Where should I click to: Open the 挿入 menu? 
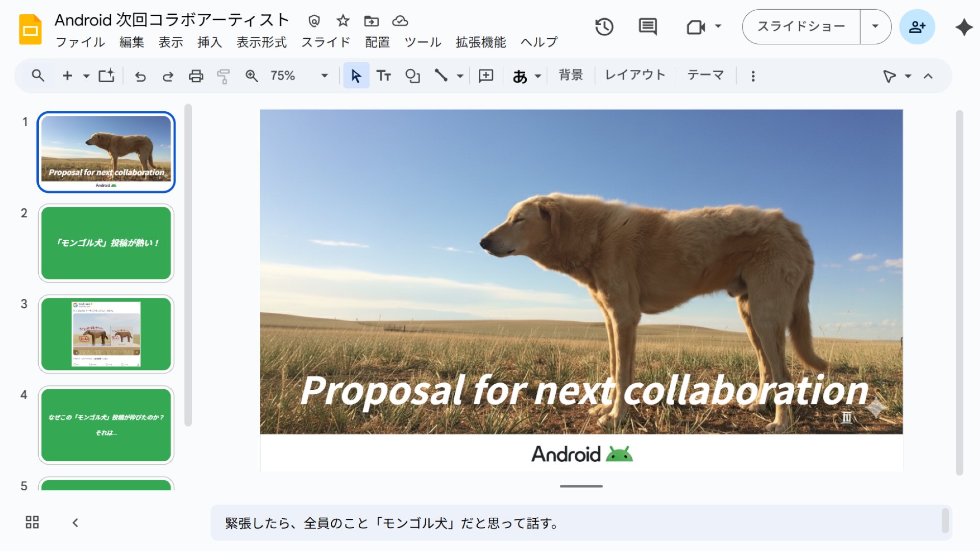click(x=209, y=42)
